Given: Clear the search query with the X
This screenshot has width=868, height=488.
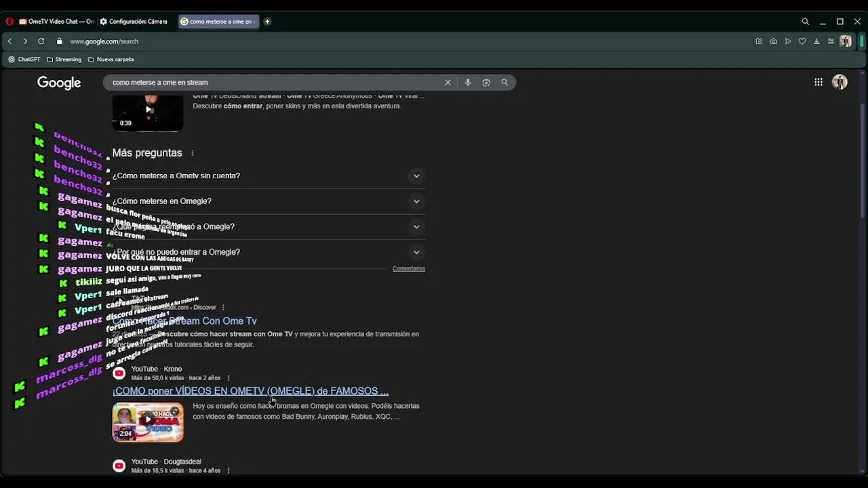Looking at the screenshot, I should click(448, 82).
